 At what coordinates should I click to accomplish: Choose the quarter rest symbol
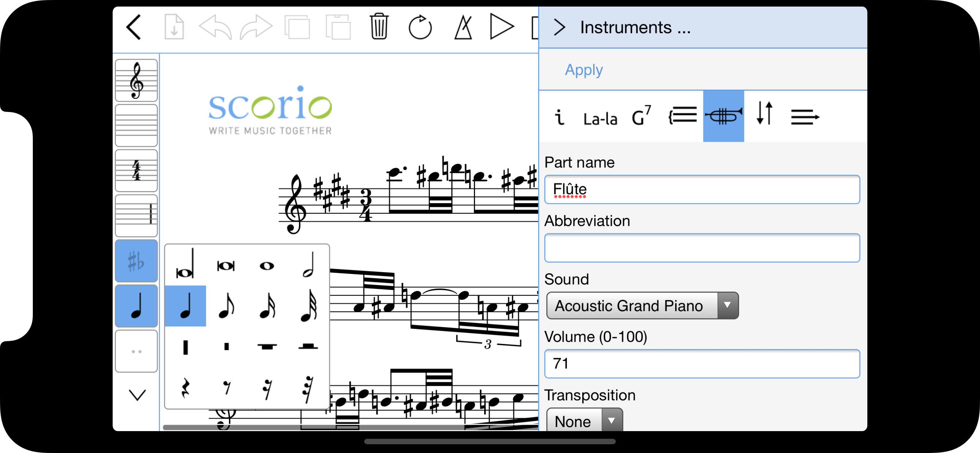pyautogui.click(x=185, y=387)
